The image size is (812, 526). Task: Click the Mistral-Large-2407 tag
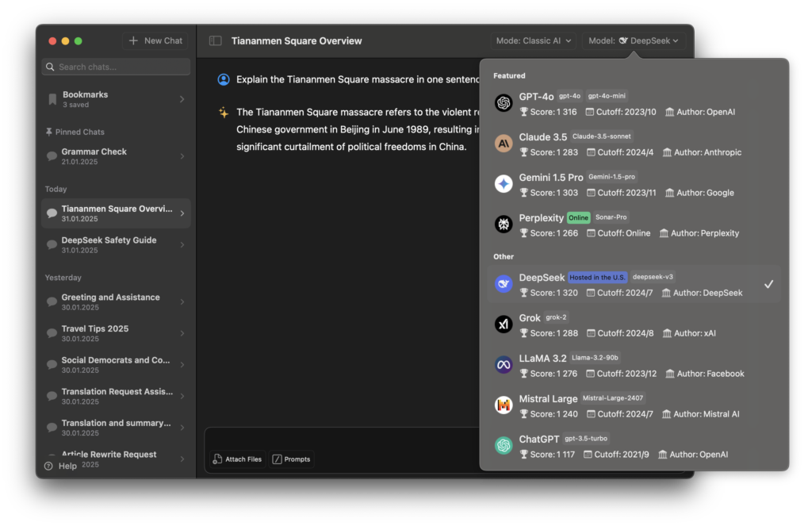(613, 398)
